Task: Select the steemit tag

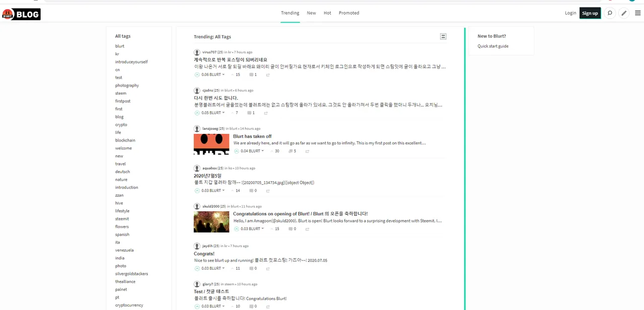Action: coord(122,219)
